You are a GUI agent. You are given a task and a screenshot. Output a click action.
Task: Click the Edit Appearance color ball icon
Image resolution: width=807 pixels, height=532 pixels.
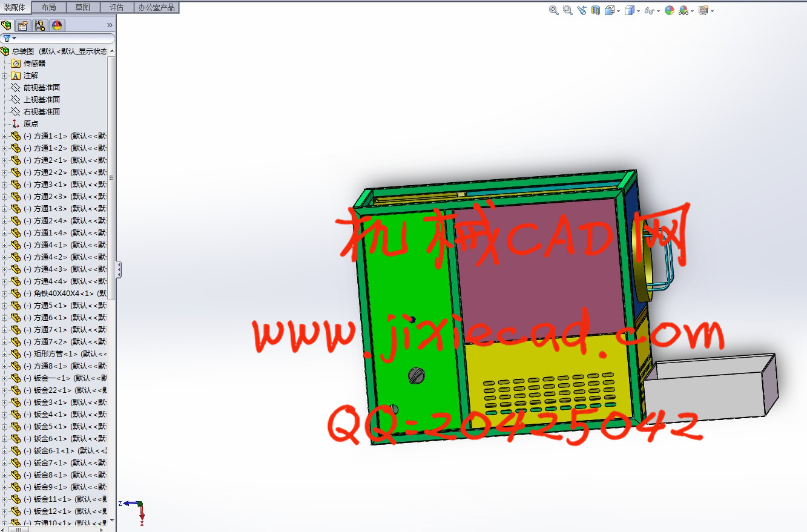point(669,10)
